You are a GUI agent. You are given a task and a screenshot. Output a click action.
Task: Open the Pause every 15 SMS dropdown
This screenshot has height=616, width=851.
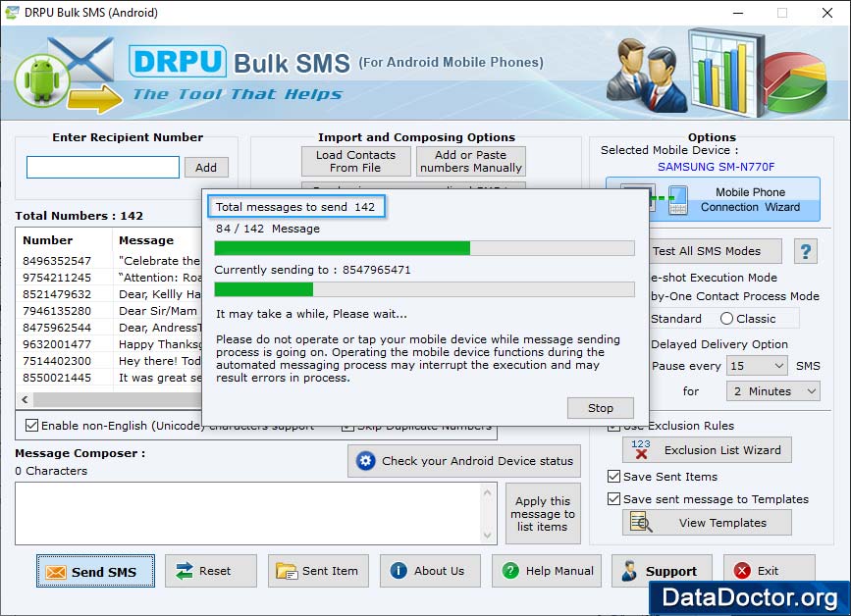[757, 366]
